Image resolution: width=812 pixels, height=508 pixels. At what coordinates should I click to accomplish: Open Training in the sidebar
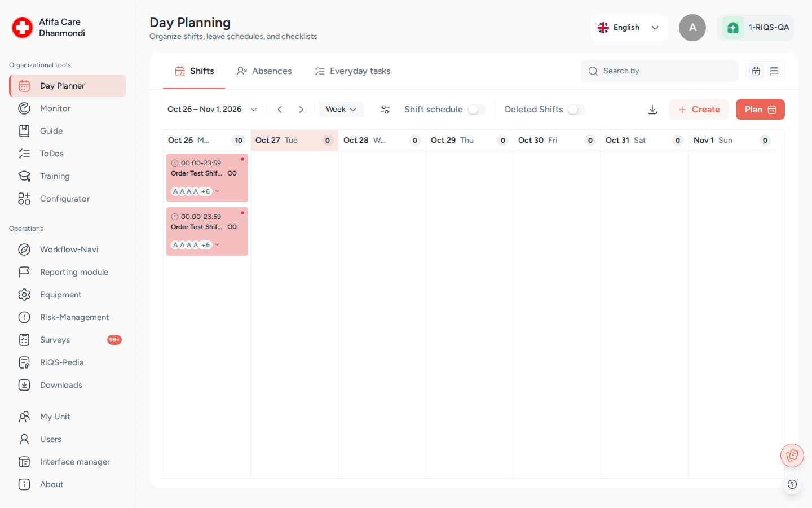point(68,176)
